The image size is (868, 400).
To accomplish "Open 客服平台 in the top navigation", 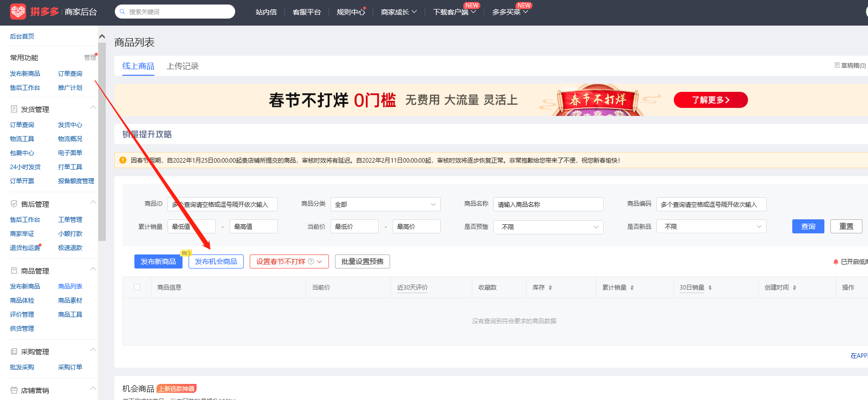I will click(306, 12).
